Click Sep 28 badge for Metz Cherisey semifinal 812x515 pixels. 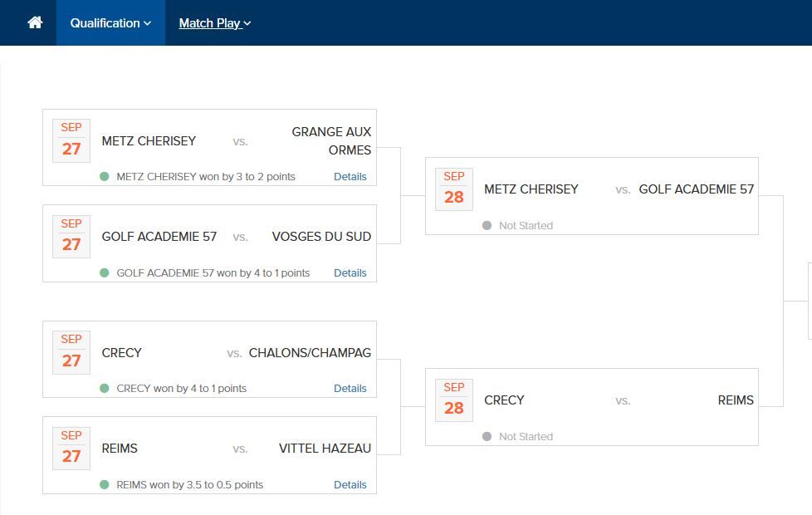coord(454,189)
